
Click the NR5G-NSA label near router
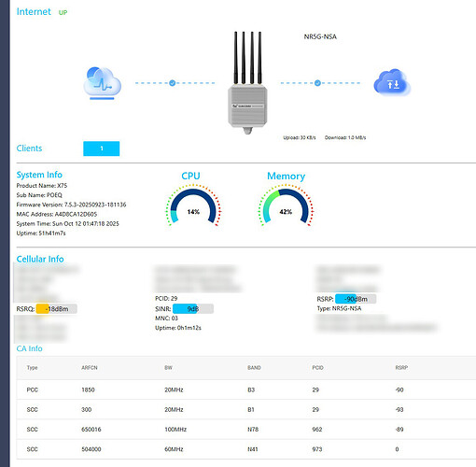[x=320, y=36]
